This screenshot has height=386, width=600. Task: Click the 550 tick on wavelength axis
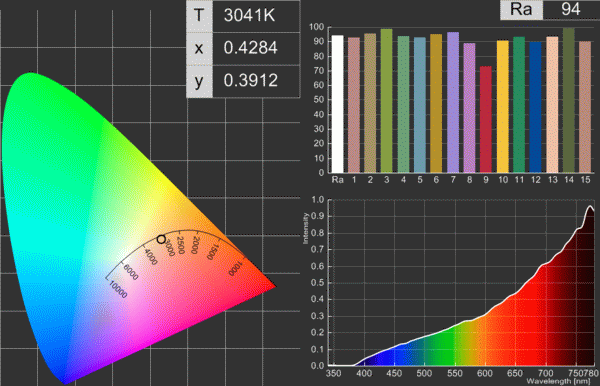pos(455,373)
